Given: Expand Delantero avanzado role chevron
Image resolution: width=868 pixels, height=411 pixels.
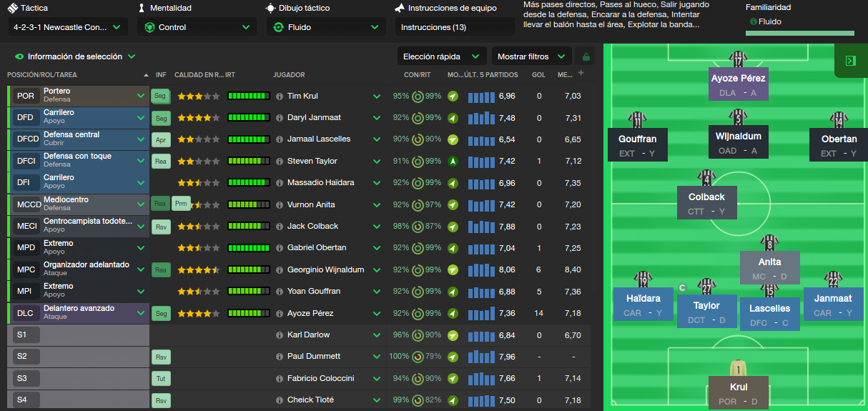Looking at the screenshot, I should point(141,313).
